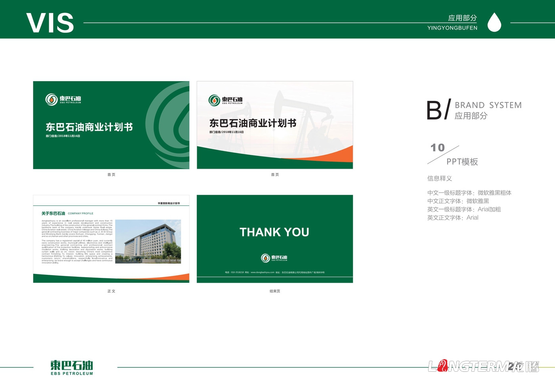Open the PPT模板 section label
555x392 pixels.
[x=462, y=162]
